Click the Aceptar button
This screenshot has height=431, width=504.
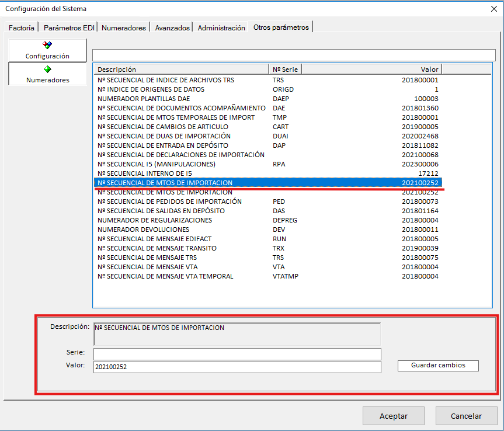coord(394,416)
